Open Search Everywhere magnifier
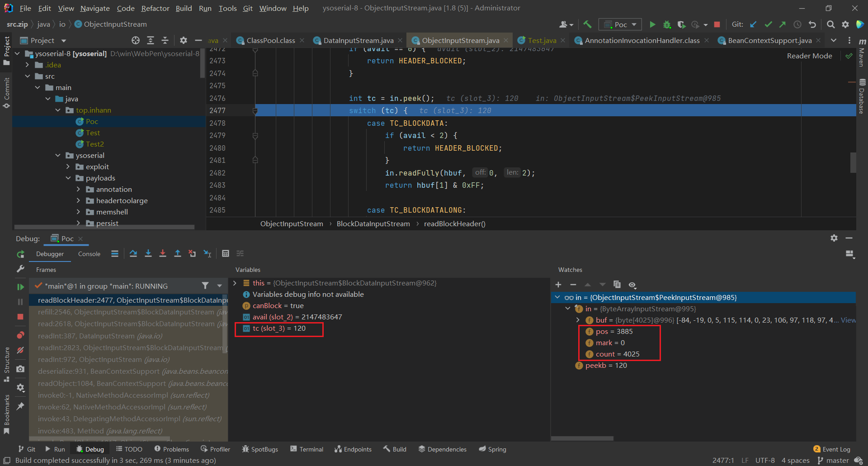 (830, 24)
